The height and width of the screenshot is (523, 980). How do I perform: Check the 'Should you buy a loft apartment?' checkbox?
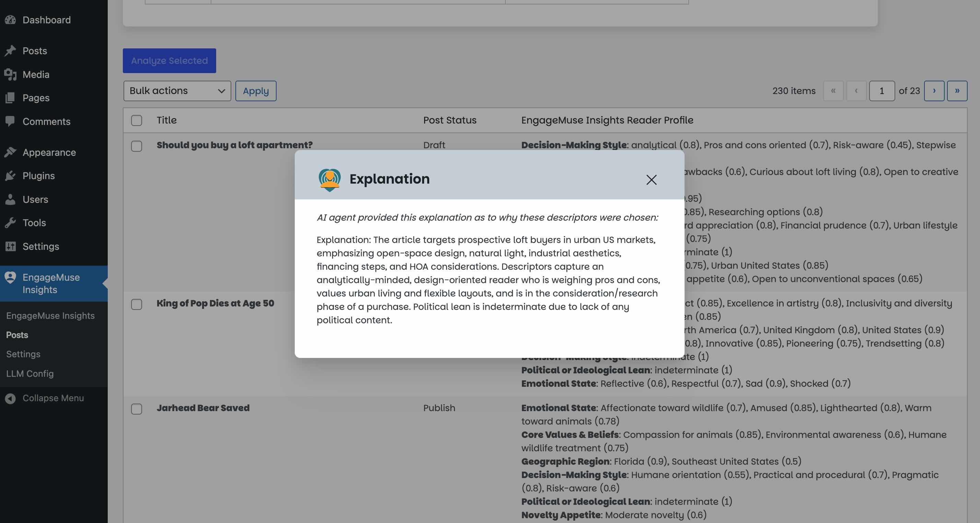(x=137, y=146)
